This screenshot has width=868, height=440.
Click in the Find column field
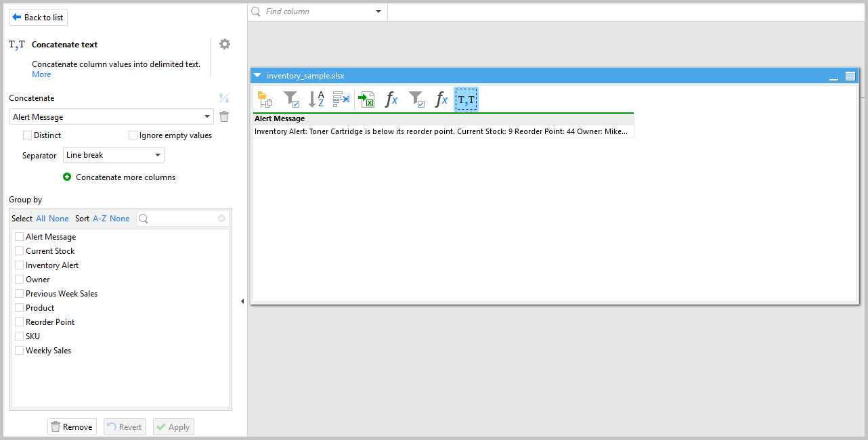(318, 12)
